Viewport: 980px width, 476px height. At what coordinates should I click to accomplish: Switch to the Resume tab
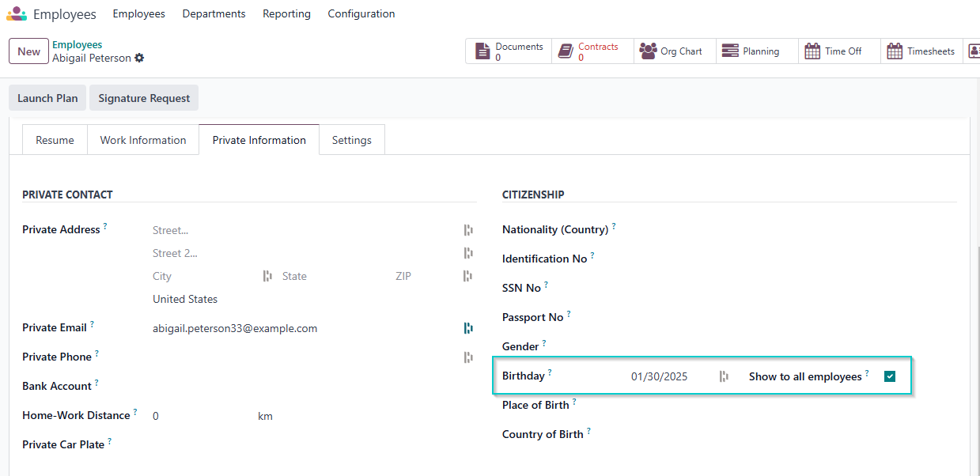(55, 140)
